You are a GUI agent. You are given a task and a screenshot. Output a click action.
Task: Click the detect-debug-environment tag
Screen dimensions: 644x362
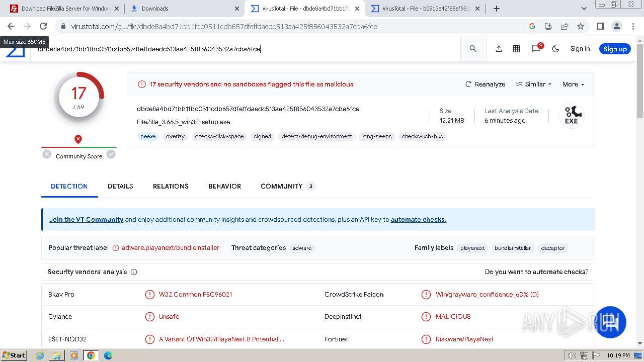pyautogui.click(x=317, y=136)
